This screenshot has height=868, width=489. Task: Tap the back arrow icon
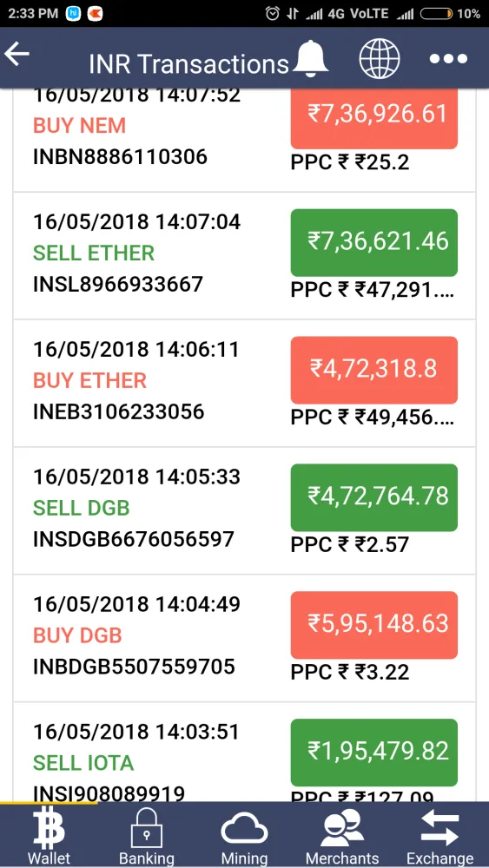point(17,54)
